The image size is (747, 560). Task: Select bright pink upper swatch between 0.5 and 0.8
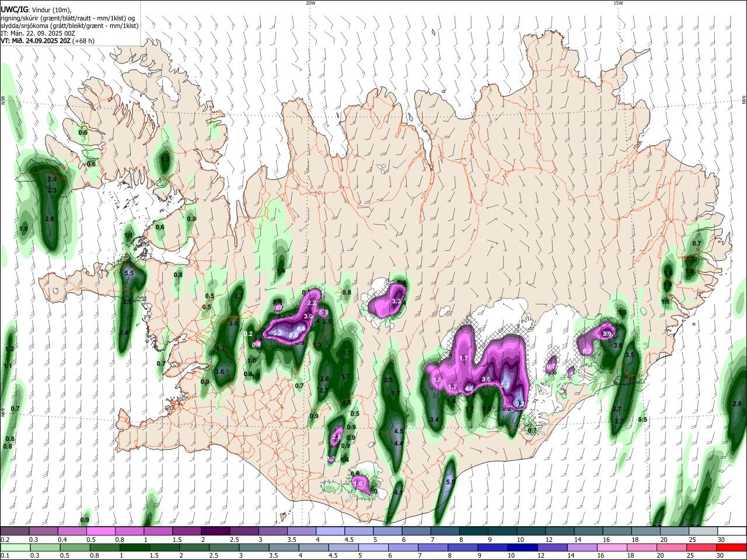tap(102, 531)
